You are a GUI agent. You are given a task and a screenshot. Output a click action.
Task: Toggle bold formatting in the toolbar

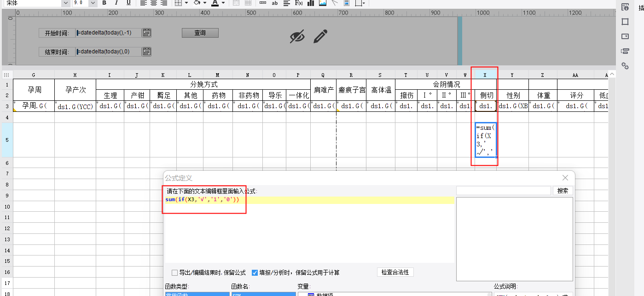tap(104, 3)
